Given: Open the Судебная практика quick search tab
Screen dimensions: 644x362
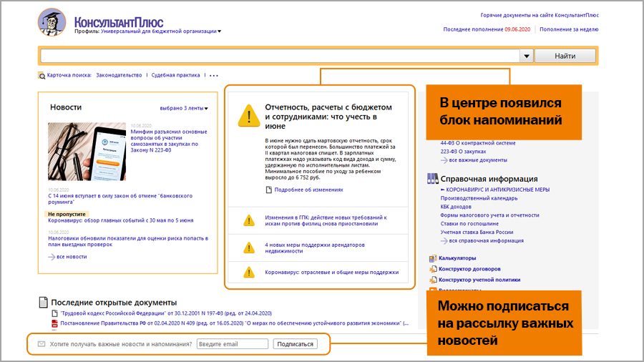Looking at the screenshot, I should (176, 75).
